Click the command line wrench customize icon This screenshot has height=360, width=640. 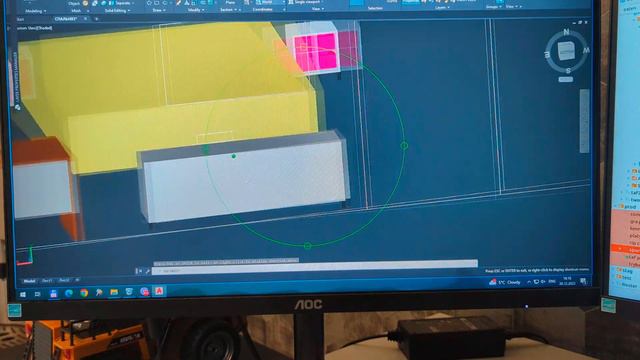147,271
